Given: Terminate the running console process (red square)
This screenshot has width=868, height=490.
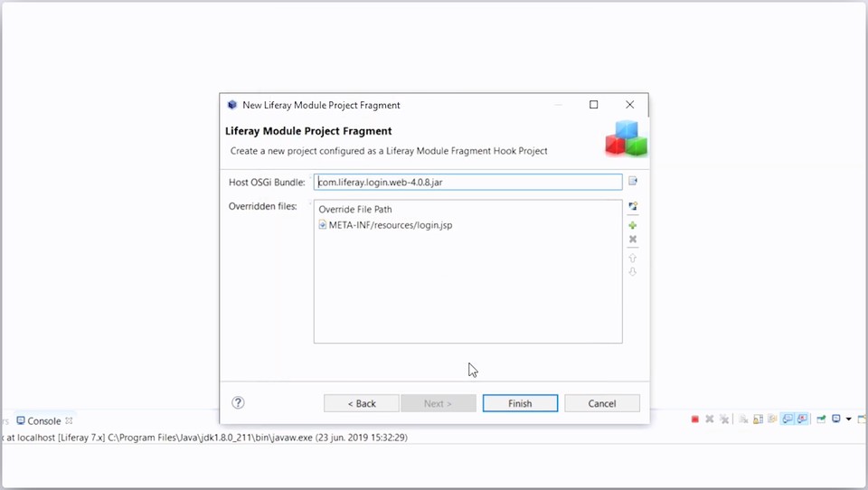Looking at the screenshot, I should click(694, 419).
